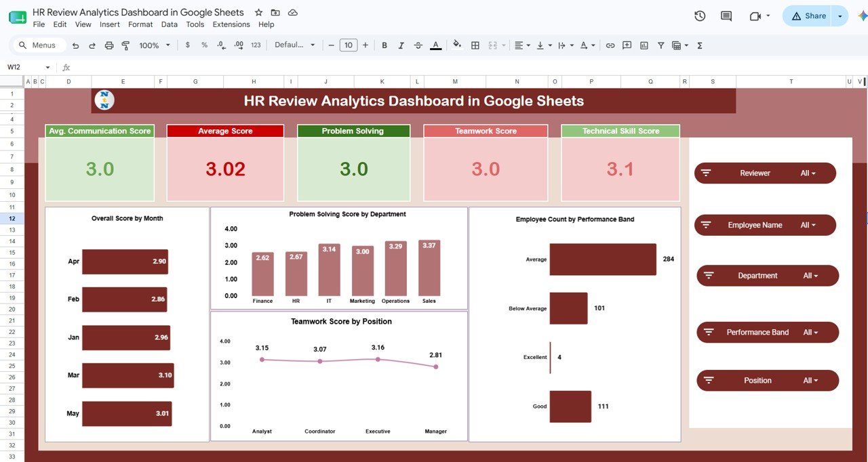The height and width of the screenshot is (462, 868).
Task: Open the View menu
Action: pos(83,24)
